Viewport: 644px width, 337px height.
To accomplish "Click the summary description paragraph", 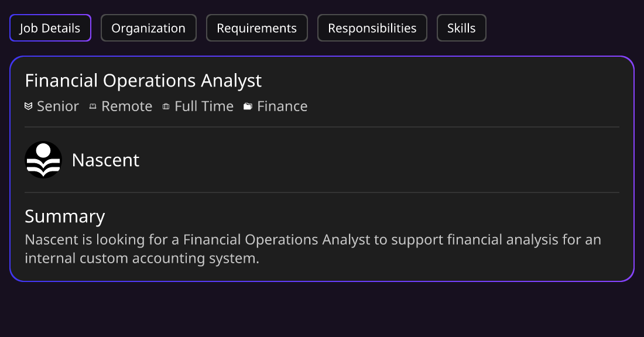I will [x=313, y=249].
